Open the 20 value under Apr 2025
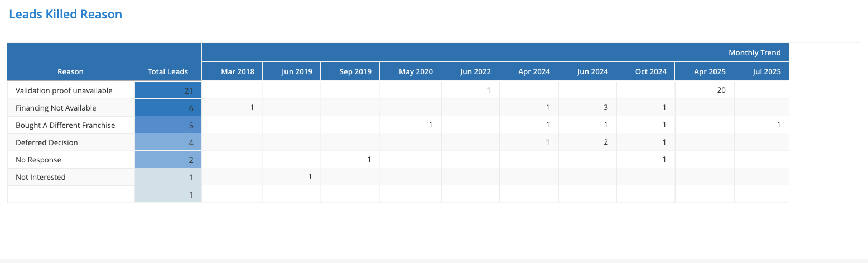This screenshot has height=263, width=868. (721, 90)
